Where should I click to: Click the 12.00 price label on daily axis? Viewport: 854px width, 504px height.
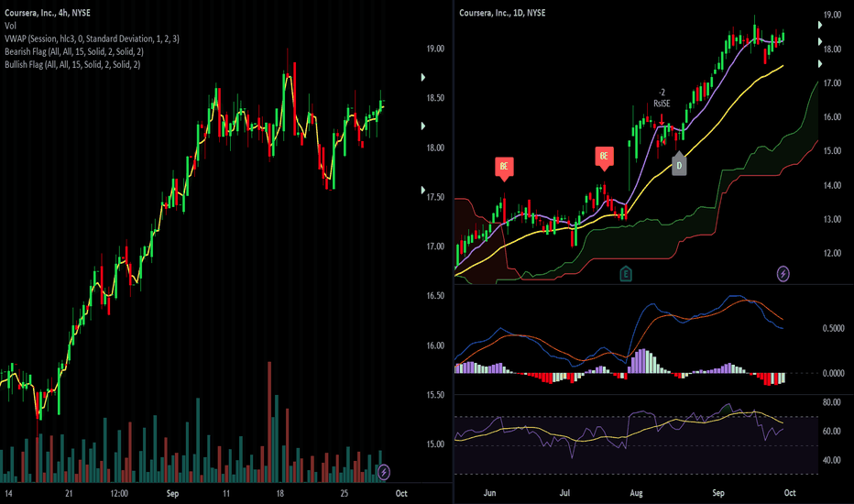tap(832, 253)
